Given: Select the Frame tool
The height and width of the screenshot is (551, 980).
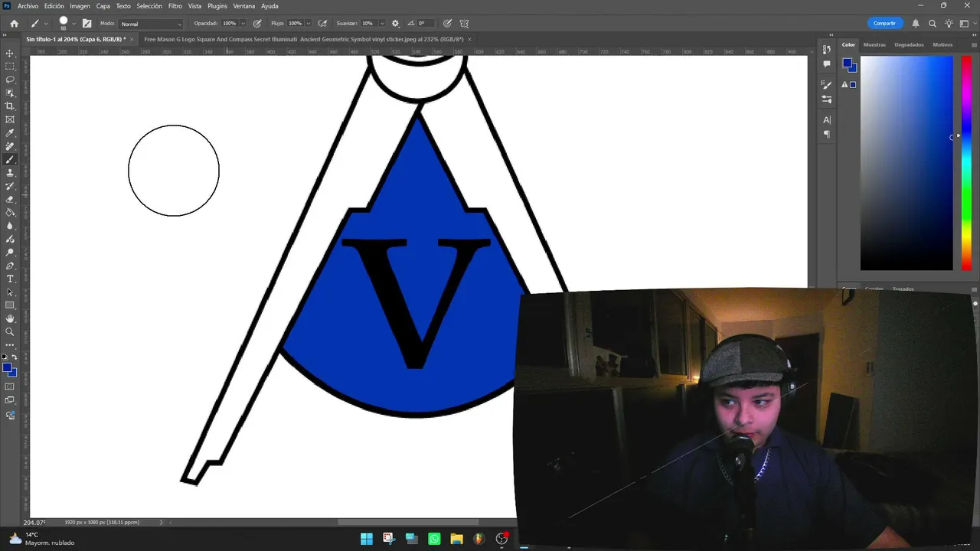Looking at the screenshot, I should (10, 119).
